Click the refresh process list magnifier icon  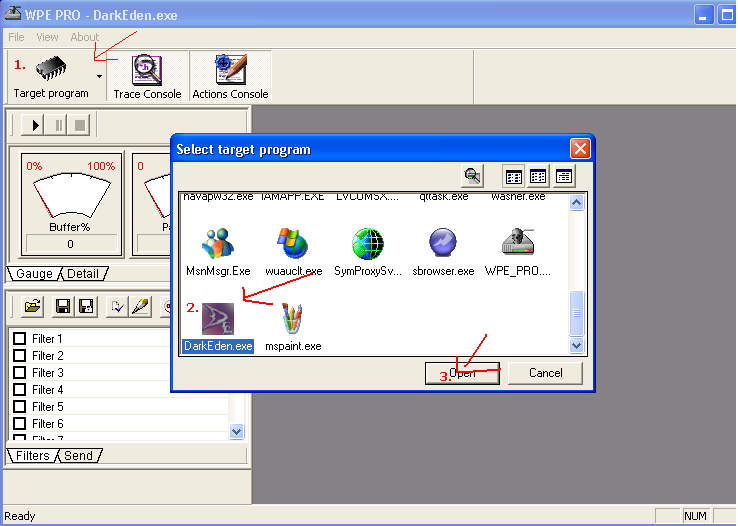click(x=473, y=176)
